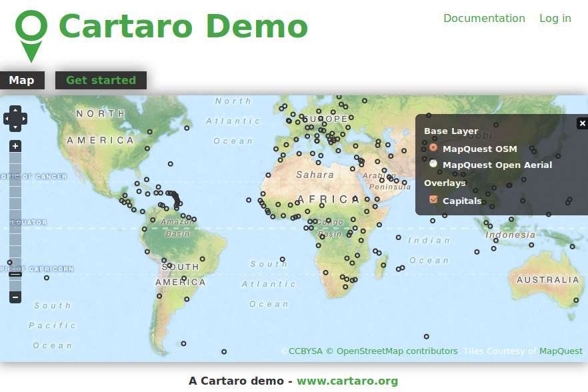Screen dimensions: 588x392
Task: Select MapQuest OSM base layer
Action: 433,148
